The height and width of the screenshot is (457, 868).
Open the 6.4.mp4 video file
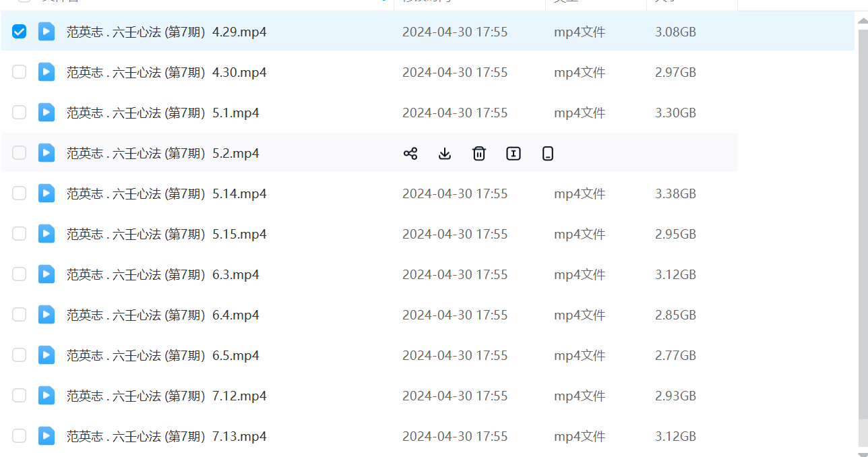[x=162, y=315]
